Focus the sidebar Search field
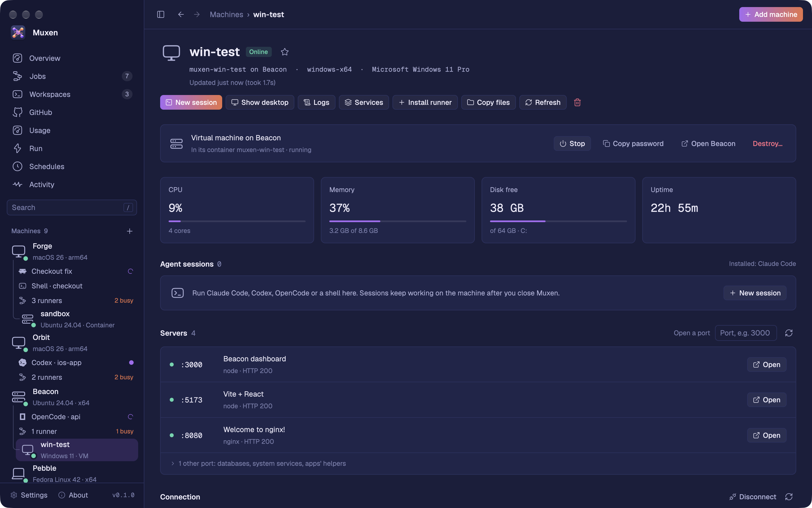812x508 pixels. [x=72, y=207]
